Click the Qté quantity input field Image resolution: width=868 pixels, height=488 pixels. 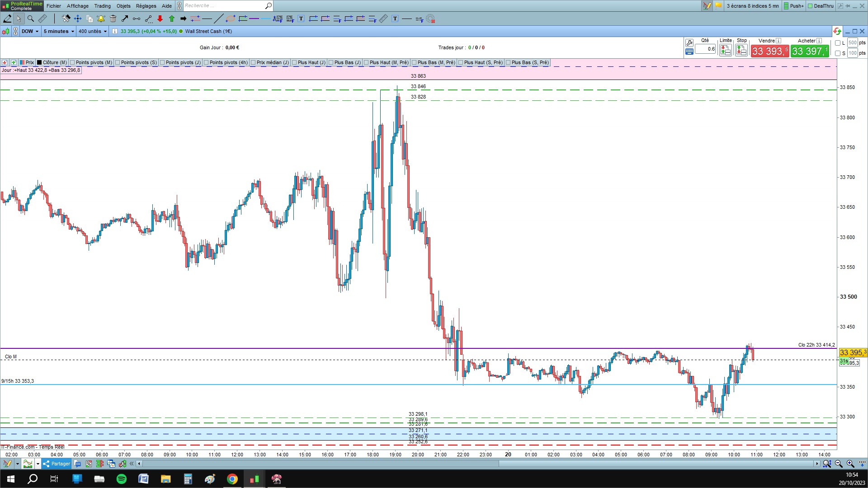705,49
